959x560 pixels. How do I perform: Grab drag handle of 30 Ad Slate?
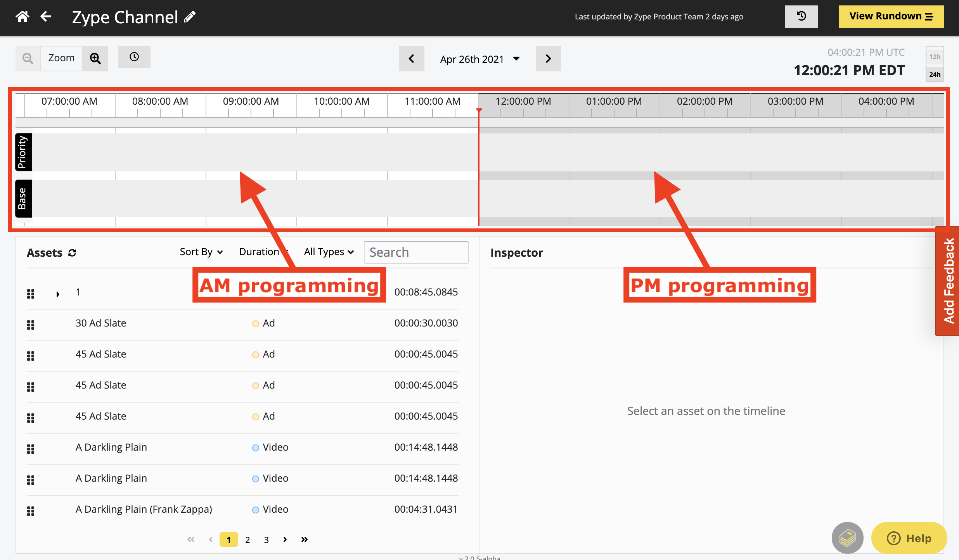click(x=31, y=325)
